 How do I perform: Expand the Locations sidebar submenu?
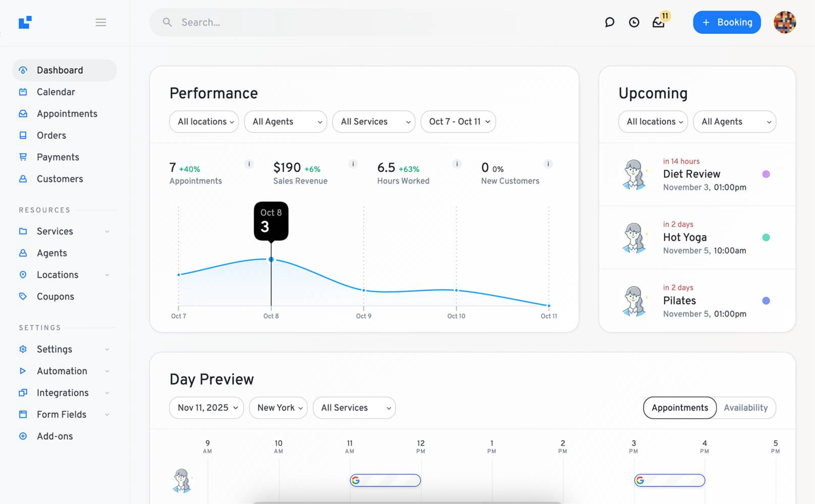pos(107,274)
